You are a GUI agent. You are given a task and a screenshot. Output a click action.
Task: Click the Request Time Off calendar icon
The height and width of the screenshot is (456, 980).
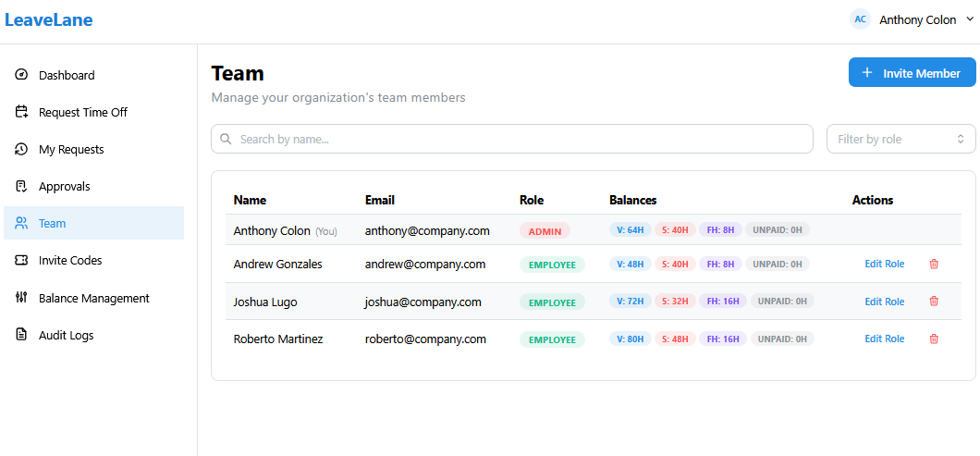click(x=21, y=112)
